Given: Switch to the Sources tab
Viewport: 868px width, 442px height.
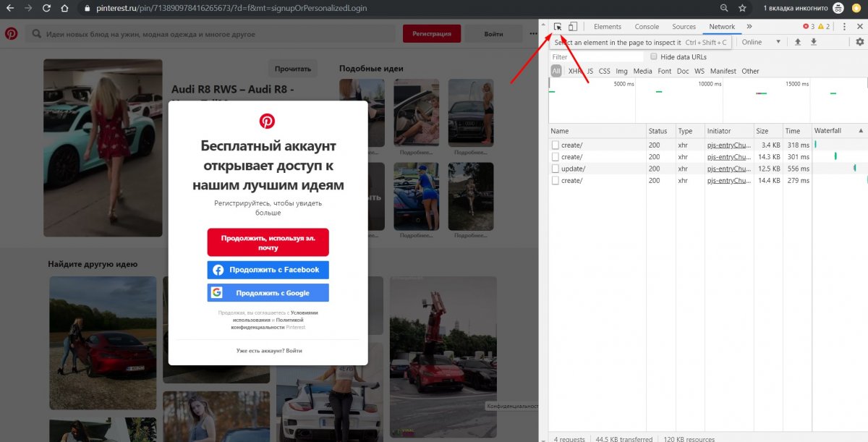Looking at the screenshot, I should 684,27.
